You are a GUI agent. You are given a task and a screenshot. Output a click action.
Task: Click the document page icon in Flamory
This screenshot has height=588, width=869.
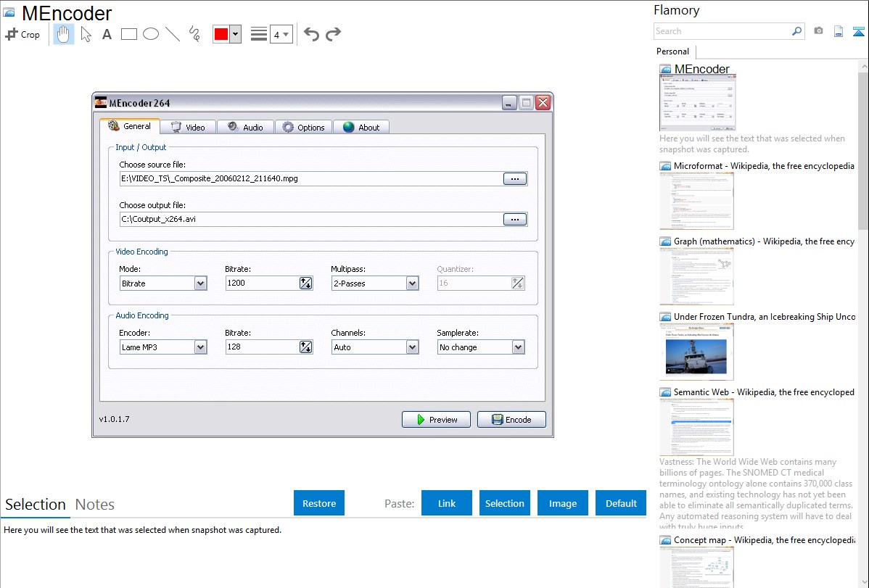(x=839, y=31)
